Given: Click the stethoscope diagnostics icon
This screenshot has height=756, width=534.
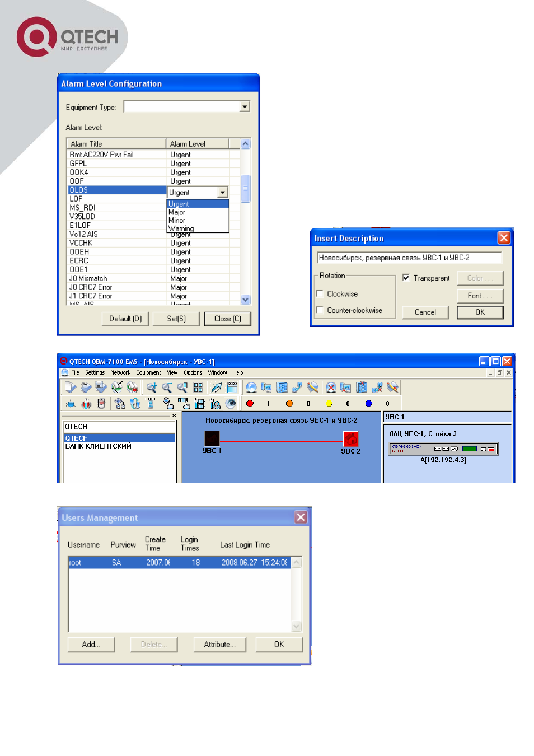Looking at the screenshot, I should [216, 403].
